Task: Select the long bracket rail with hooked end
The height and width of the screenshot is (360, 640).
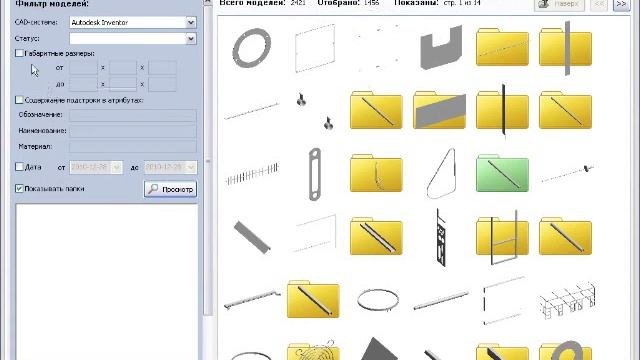Action: click(x=252, y=300)
